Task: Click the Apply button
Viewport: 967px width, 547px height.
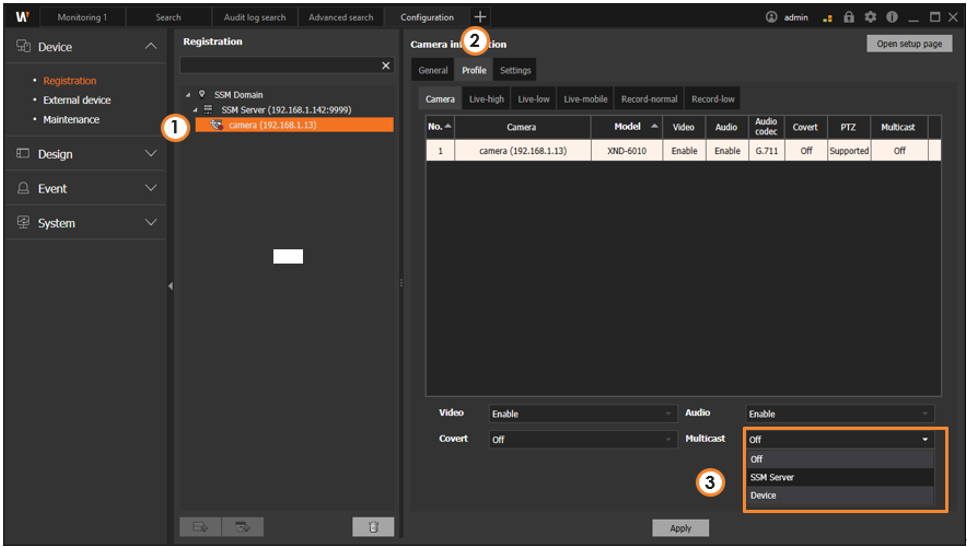Action: pyautogui.click(x=680, y=528)
